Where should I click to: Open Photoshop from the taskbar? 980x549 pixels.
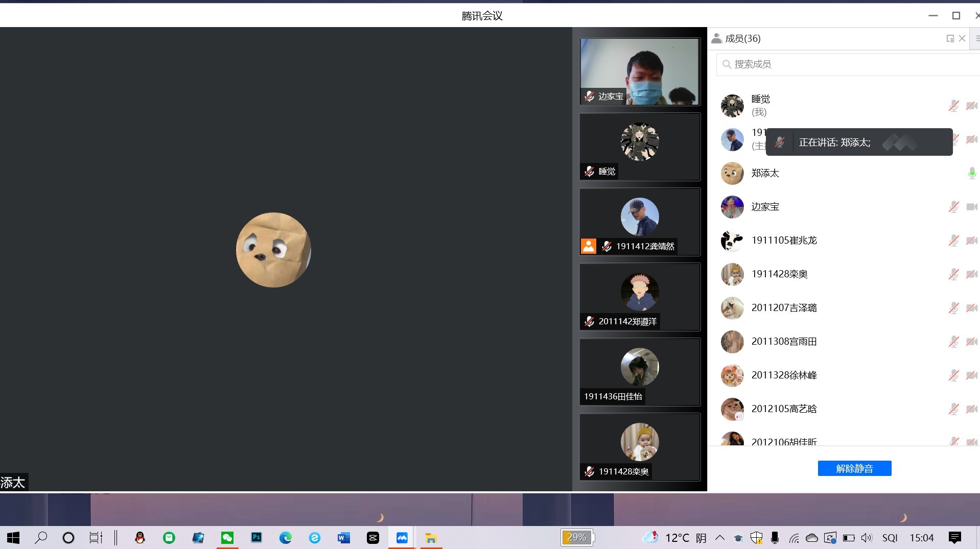pyautogui.click(x=256, y=538)
